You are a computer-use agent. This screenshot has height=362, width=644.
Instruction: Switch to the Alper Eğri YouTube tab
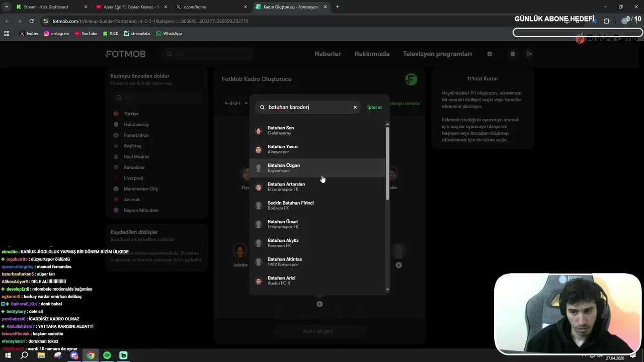pyautogui.click(x=131, y=7)
